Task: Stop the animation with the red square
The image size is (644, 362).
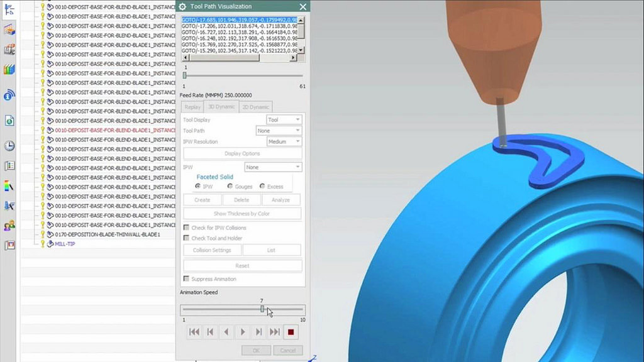Action: coord(291,332)
